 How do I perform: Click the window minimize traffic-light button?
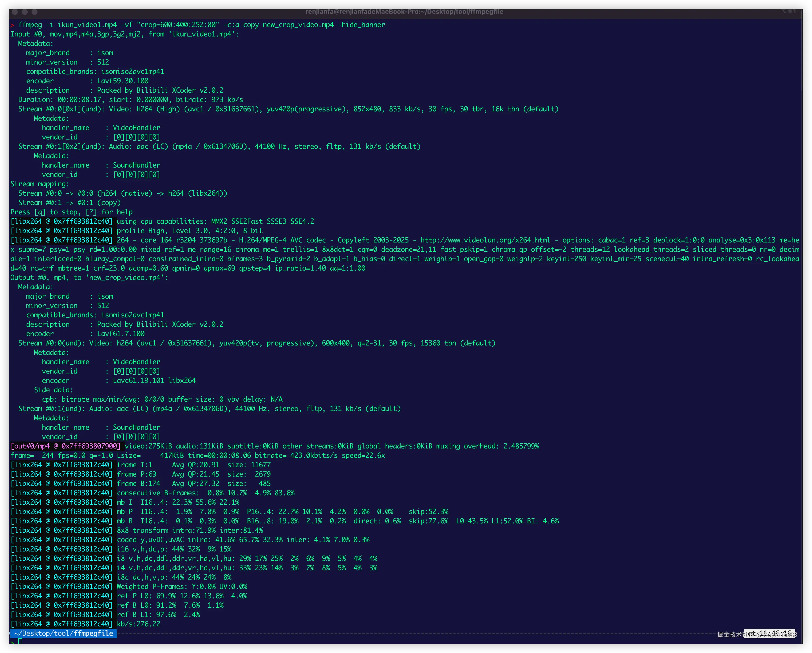click(x=24, y=12)
